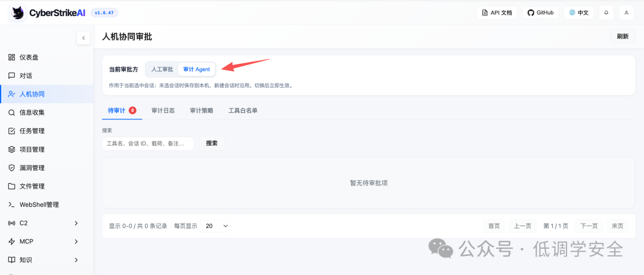Image resolution: width=644 pixels, height=275 pixels.
Task: Switch to the 工具白名单 tab
Action: 243,110
